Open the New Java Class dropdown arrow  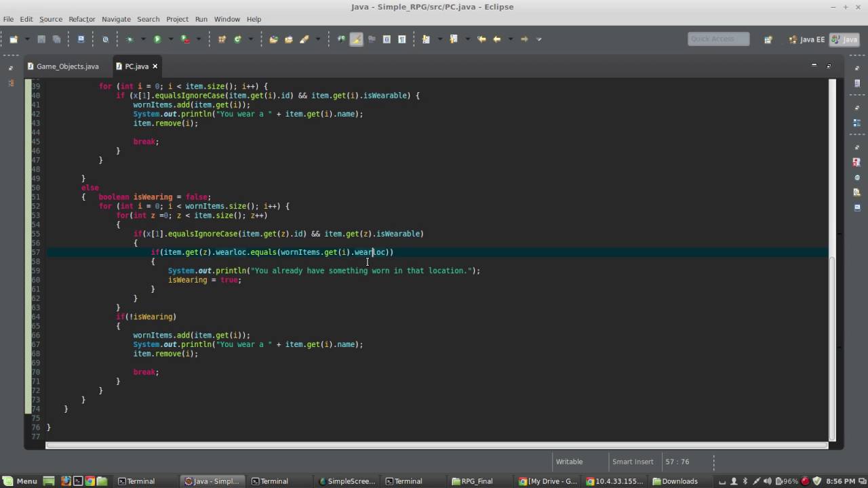pyautogui.click(x=250, y=39)
